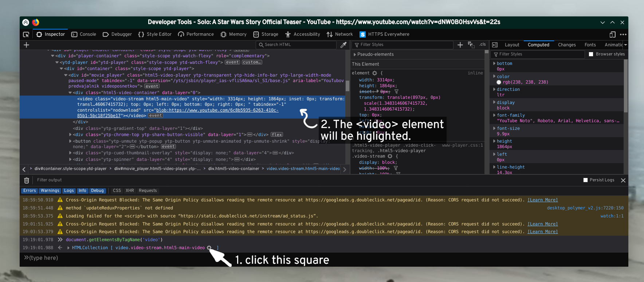The height and width of the screenshot is (282, 644).
Task: Expand the computed left property
Action: (494, 154)
